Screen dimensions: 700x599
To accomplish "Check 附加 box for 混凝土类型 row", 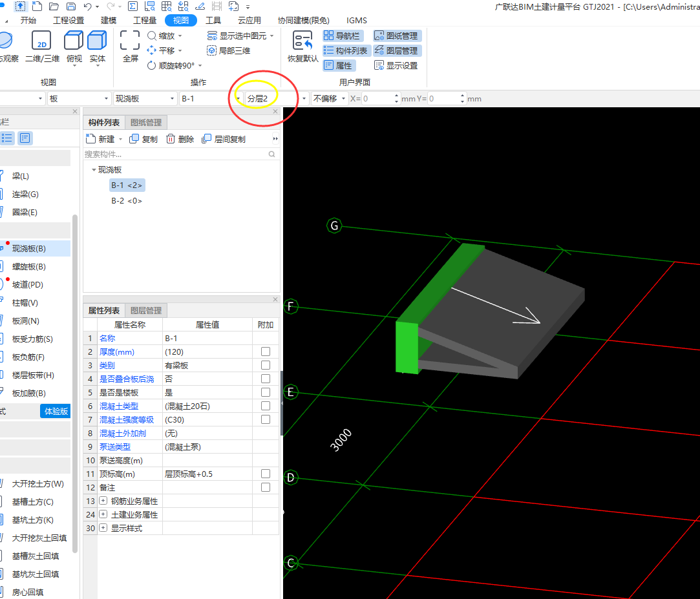I will point(266,406).
